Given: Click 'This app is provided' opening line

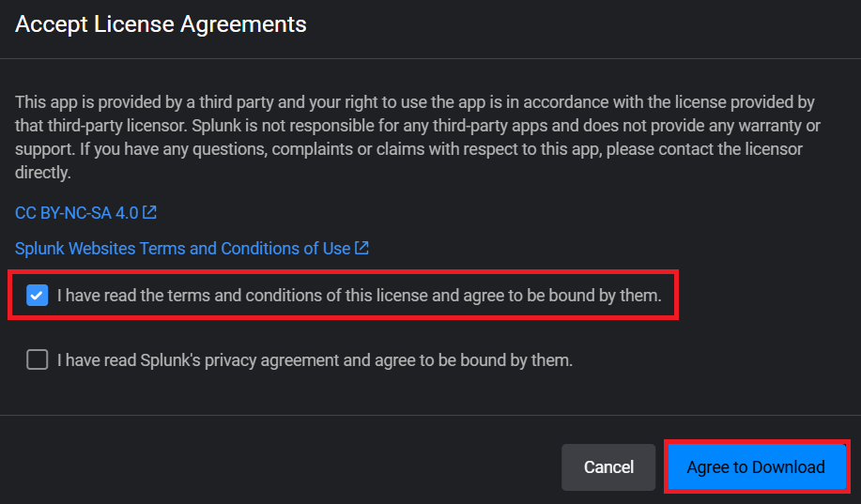Looking at the screenshot, I should (x=85, y=101).
